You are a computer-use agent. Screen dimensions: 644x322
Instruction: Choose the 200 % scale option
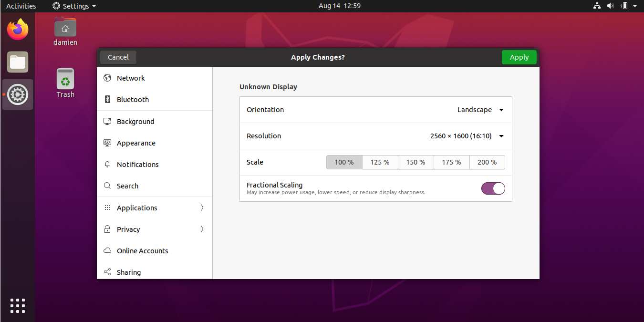click(487, 162)
